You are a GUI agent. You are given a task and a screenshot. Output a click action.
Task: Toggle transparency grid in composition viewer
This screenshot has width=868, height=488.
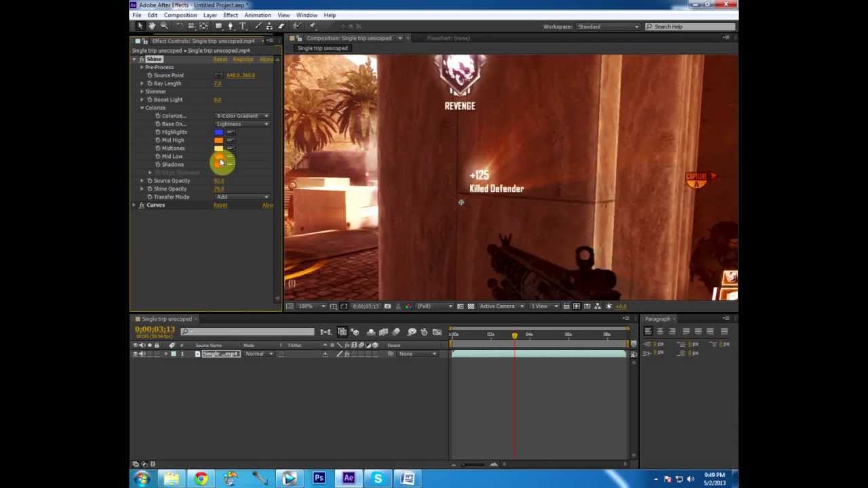click(471, 306)
